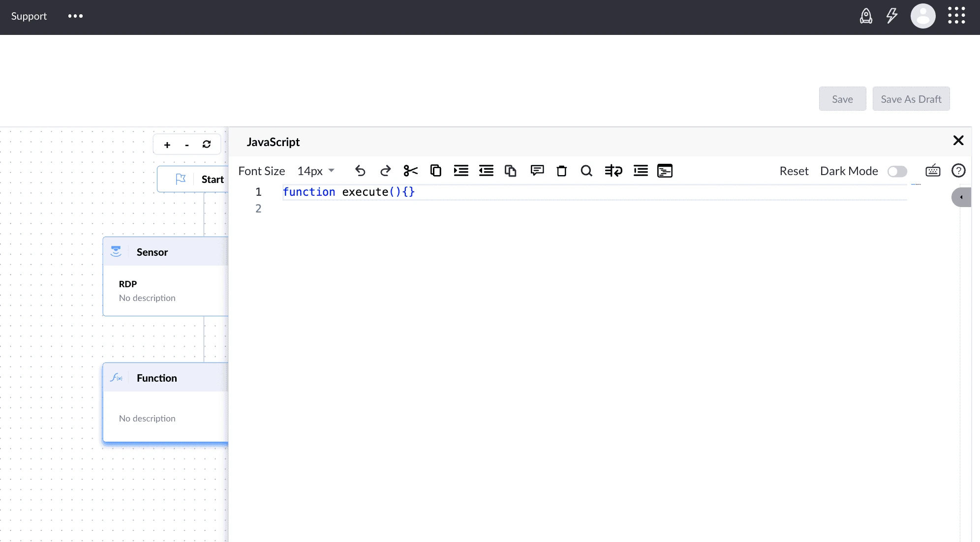Refresh the canvas view
This screenshot has height=542, width=980.
click(x=207, y=144)
